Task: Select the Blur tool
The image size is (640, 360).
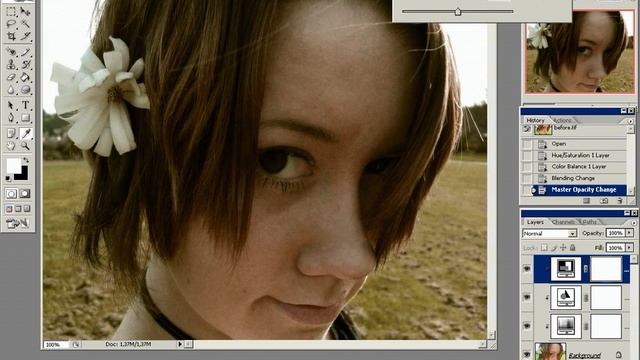Action: coord(11,89)
